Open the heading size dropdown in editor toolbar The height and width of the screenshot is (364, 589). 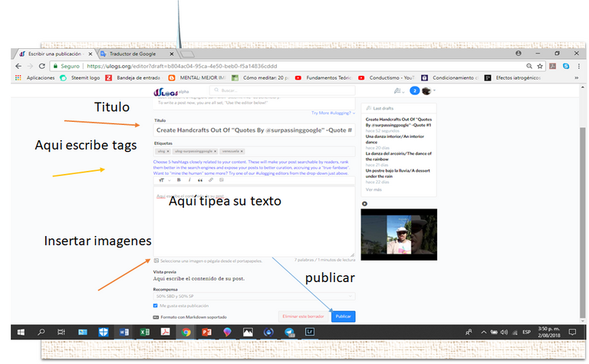tap(160, 179)
